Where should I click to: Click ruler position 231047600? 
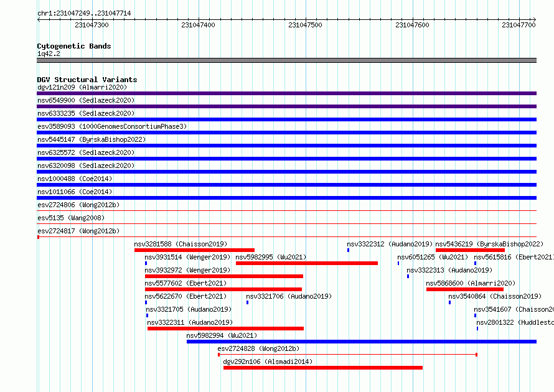coord(412,25)
